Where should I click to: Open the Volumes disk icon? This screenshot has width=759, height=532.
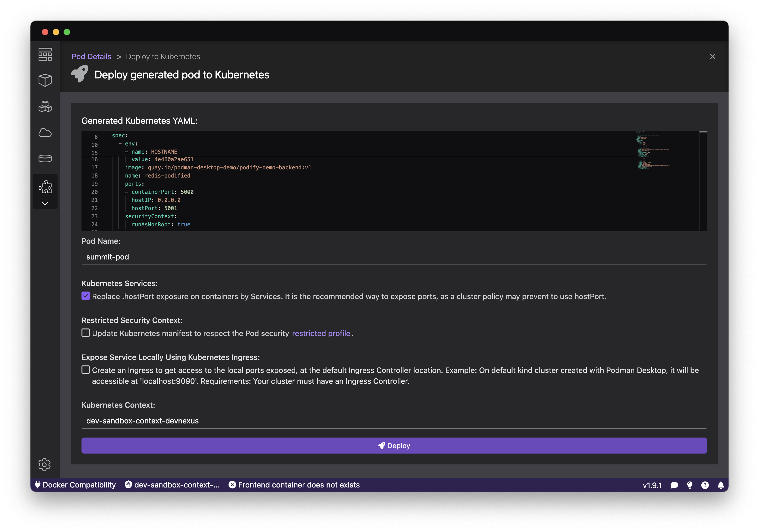[45, 159]
